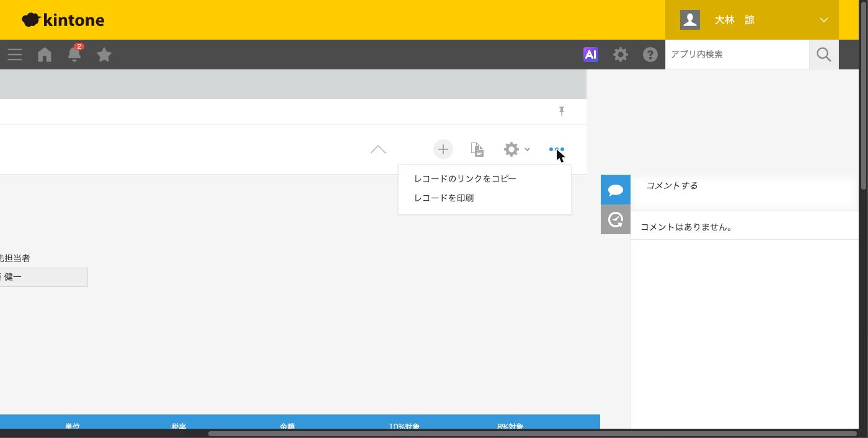Click the 8%対象 column header
The width and height of the screenshot is (868, 438).
[510, 426]
